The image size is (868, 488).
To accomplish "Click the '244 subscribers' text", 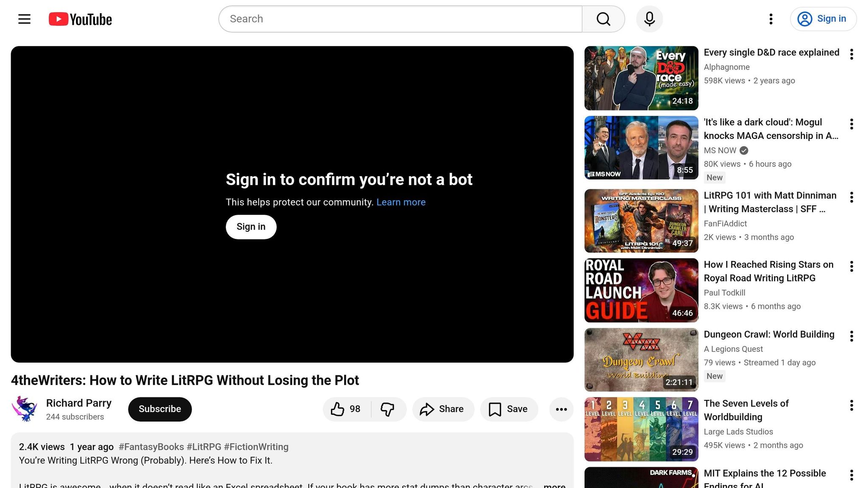I will coord(75,417).
